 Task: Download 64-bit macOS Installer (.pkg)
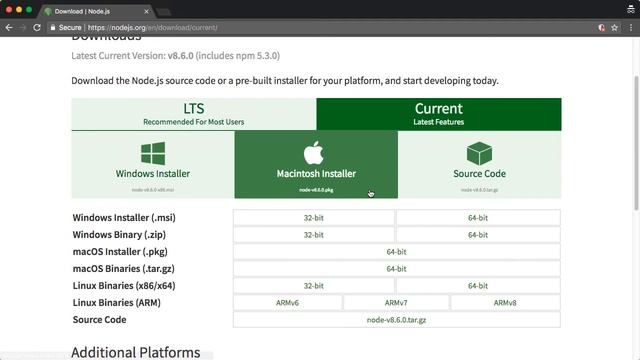coord(396,252)
